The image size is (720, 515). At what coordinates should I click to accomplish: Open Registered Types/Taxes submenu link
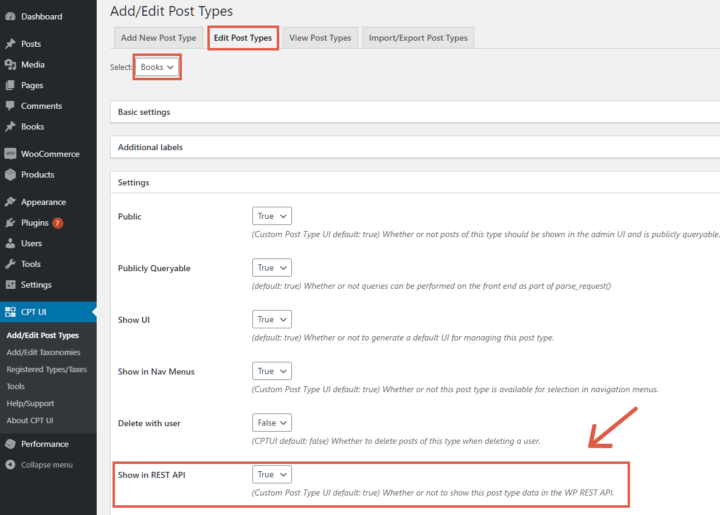(46, 369)
